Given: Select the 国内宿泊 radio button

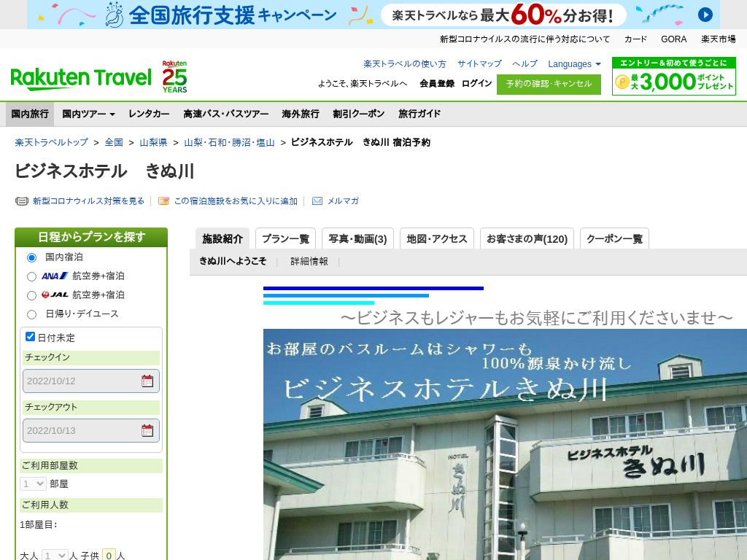Looking at the screenshot, I should 31,257.
